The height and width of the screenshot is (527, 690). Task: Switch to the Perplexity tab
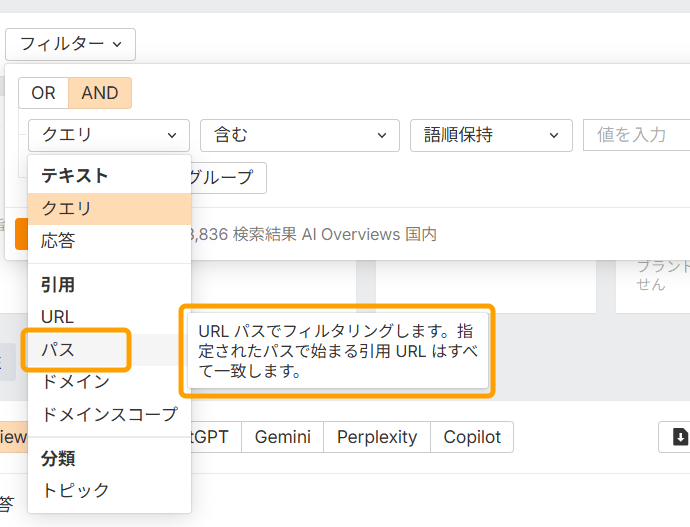pos(375,437)
